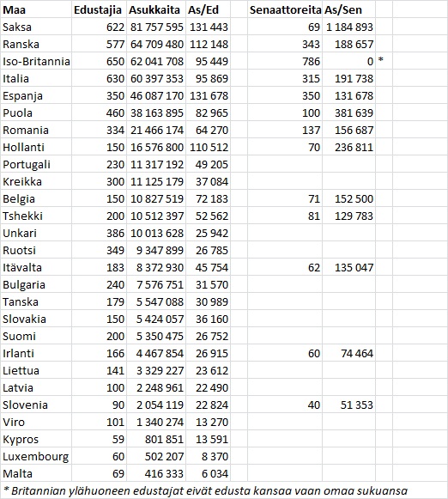Viewport: 448px width, 499px height.
Task: Click Malta's As/Ed value 6 034
Action: pos(208,473)
